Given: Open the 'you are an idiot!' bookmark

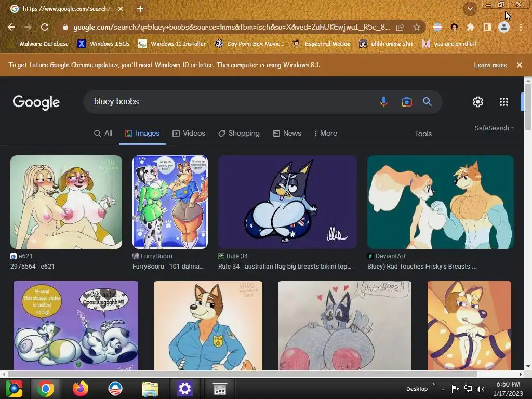Looking at the screenshot, I should coord(449,44).
